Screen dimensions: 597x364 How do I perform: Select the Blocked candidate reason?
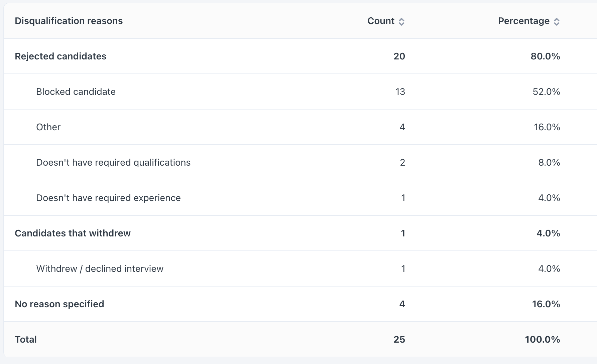click(76, 92)
